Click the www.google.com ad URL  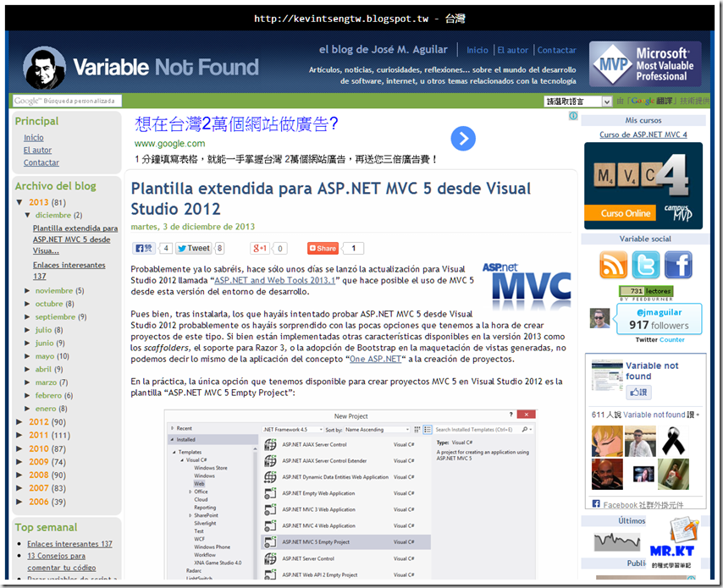(169, 144)
